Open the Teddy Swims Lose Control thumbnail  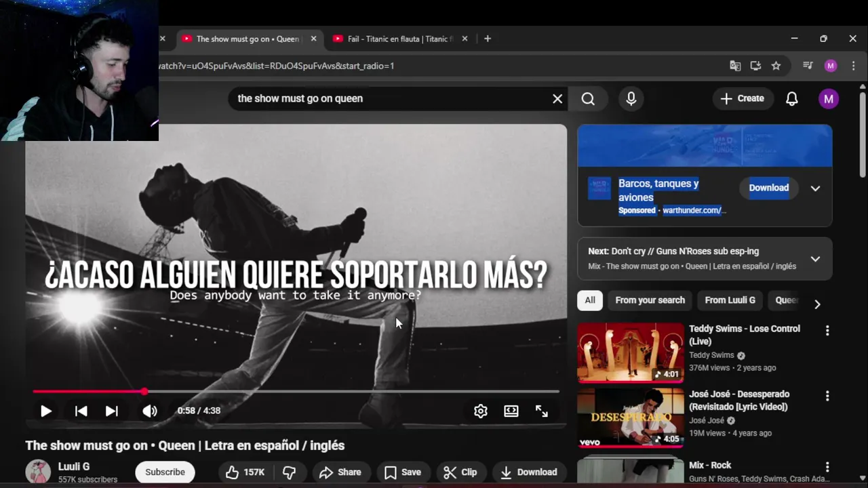point(631,352)
